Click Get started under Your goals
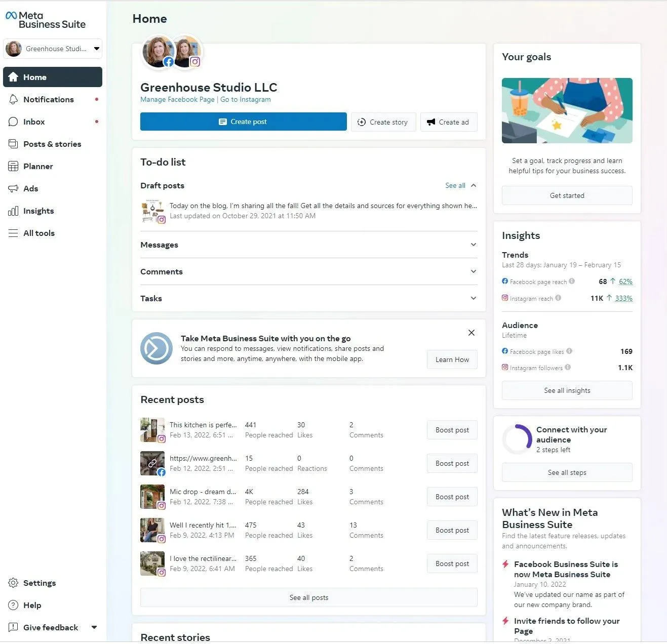667x644 pixels. click(x=567, y=195)
